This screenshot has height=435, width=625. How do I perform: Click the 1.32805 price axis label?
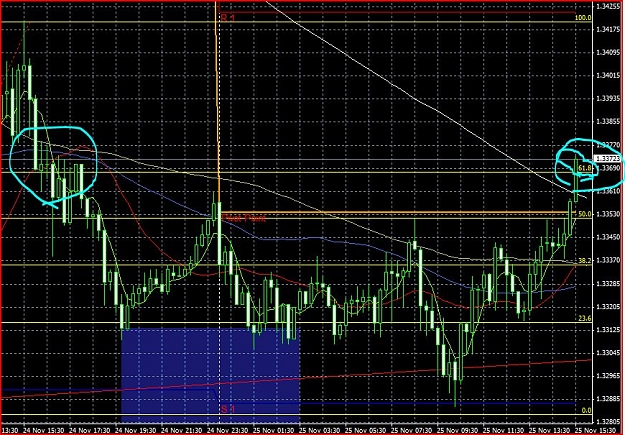pos(607,421)
